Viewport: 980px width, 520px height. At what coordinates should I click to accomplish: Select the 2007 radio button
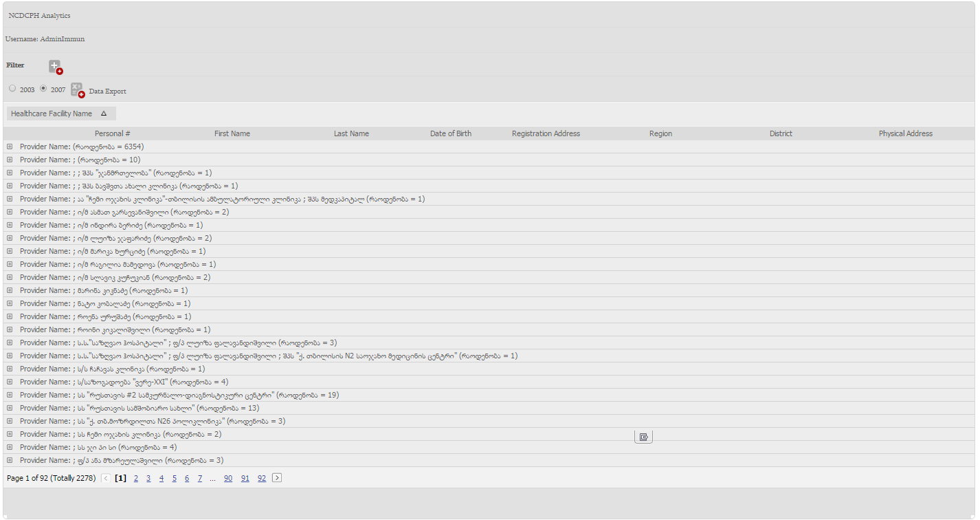43,89
